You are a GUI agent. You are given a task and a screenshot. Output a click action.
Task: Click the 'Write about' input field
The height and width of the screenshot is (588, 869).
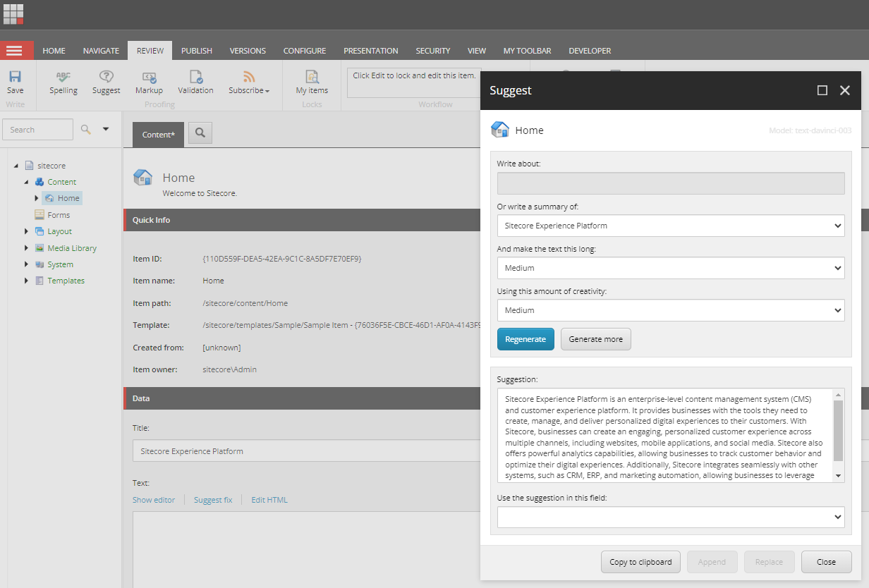point(670,183)
